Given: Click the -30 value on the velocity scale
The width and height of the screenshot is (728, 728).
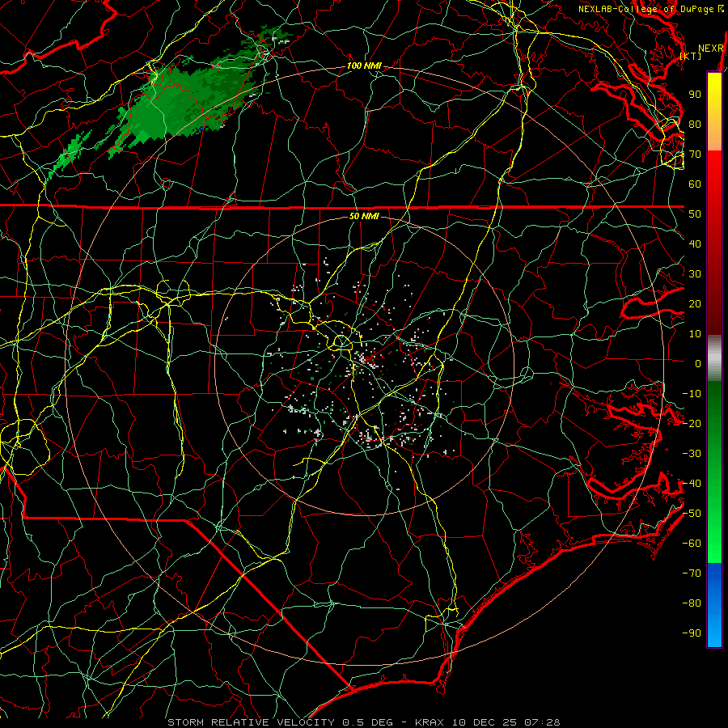Looking at the screenshot, I should click(692, 454).
